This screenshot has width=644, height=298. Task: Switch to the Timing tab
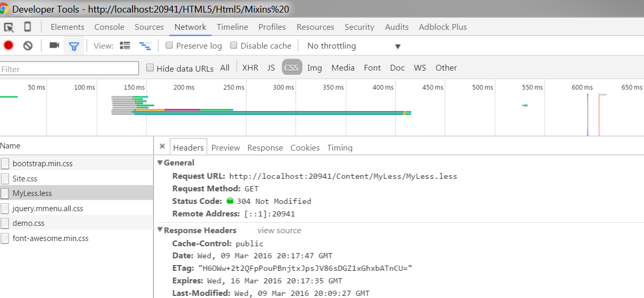pos(340,147)
